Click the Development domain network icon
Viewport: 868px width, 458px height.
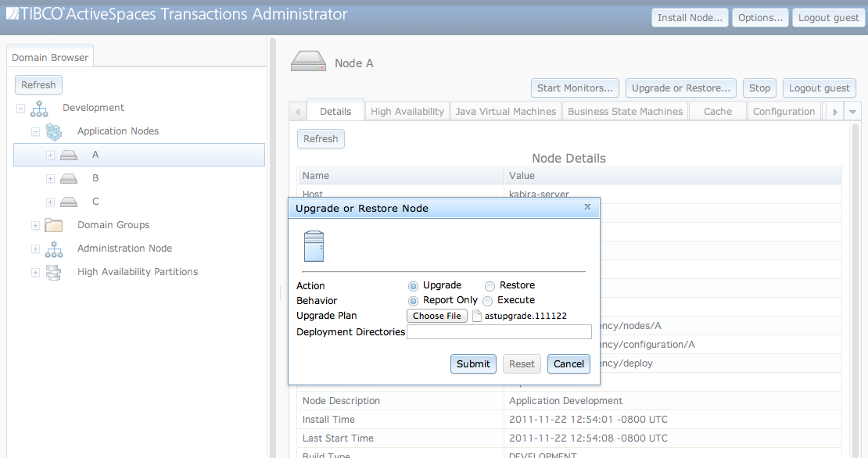click(39, 109)
